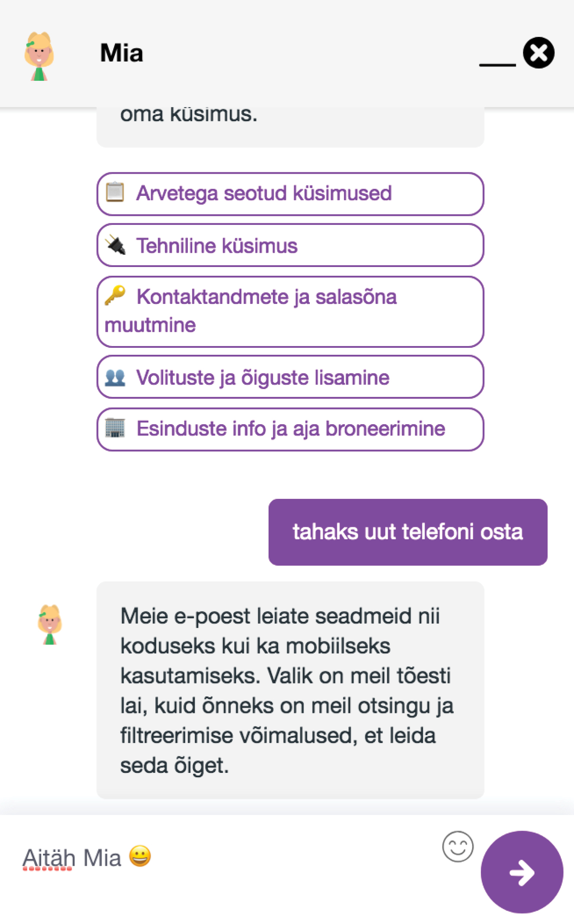Click the plug icon on Tehniline küsimus
The width and height of the screenshot is (574, 924).
point(115,245)
